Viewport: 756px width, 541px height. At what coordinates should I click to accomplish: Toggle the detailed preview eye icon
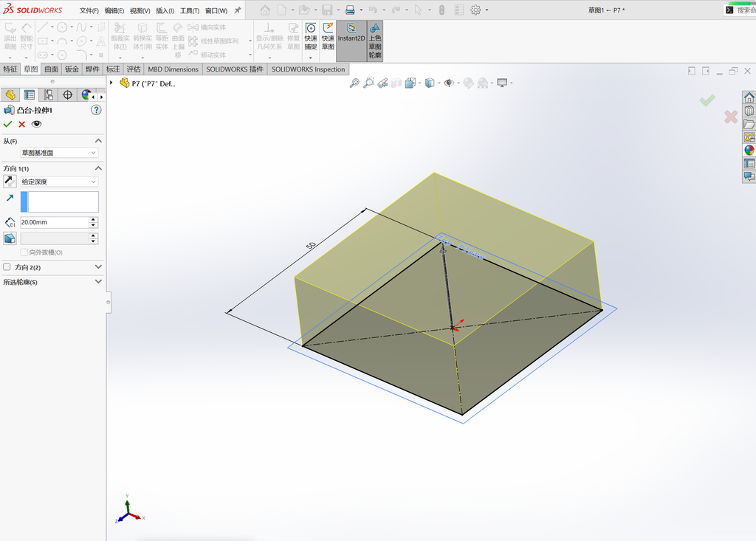point(36,125)
